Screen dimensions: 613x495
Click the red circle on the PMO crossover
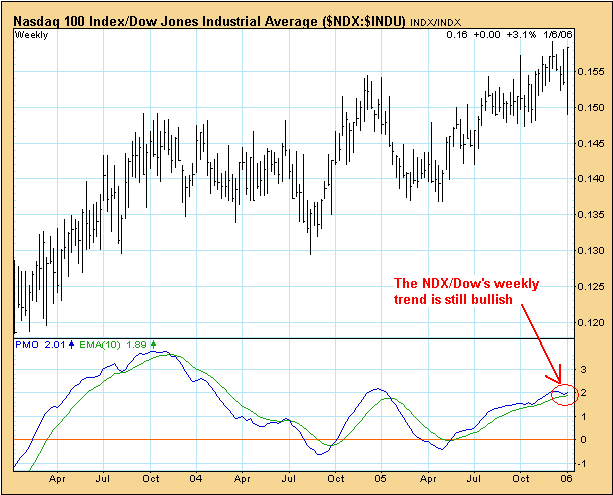pos(563,395)
